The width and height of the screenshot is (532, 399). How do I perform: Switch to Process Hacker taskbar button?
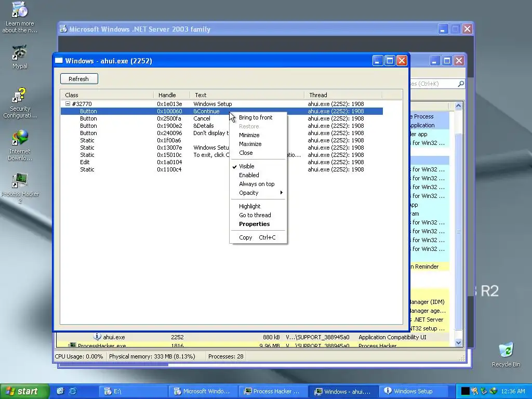coord(273,391)
